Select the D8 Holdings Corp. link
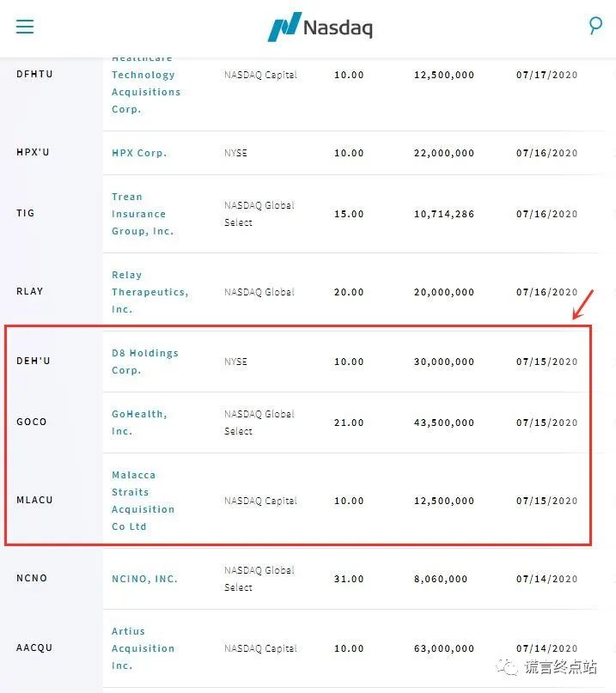Viewport: 616px width, 693px height. [x=144, y=362]
